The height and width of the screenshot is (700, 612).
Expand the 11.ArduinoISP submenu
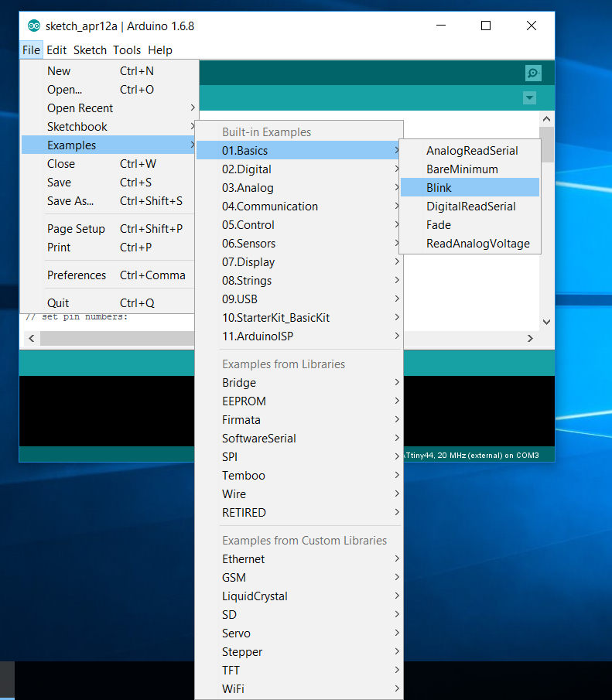click(299, 336)
